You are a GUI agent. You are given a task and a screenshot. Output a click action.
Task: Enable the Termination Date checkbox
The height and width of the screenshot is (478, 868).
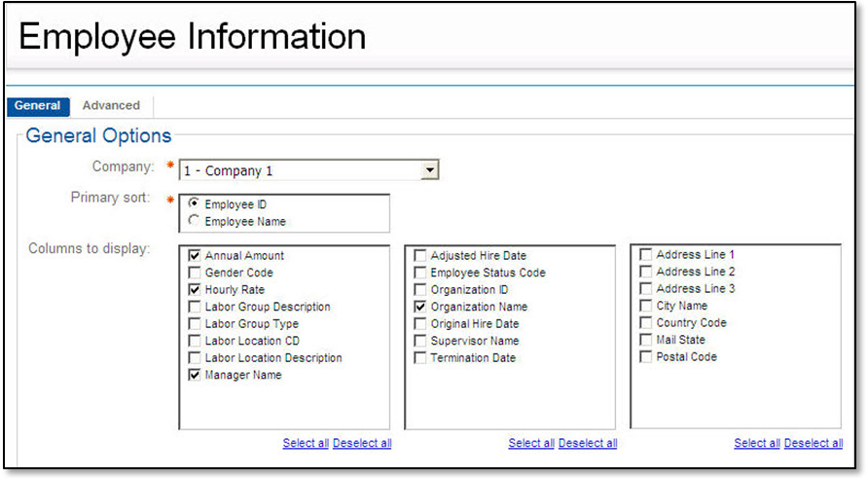(x=420, y=358)
